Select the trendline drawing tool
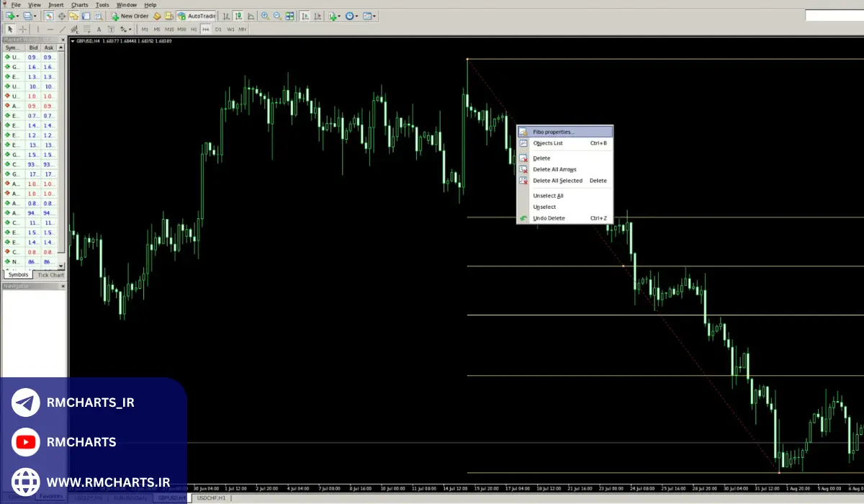The width and height of the screenshot is (864, 504). (62, 30)
